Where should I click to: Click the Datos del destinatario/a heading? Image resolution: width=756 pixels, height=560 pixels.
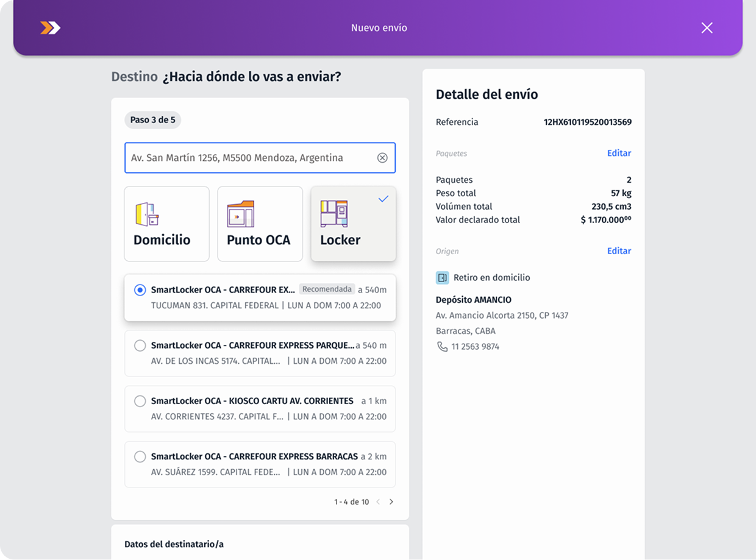pyautogui.click(x=174, y=544)
